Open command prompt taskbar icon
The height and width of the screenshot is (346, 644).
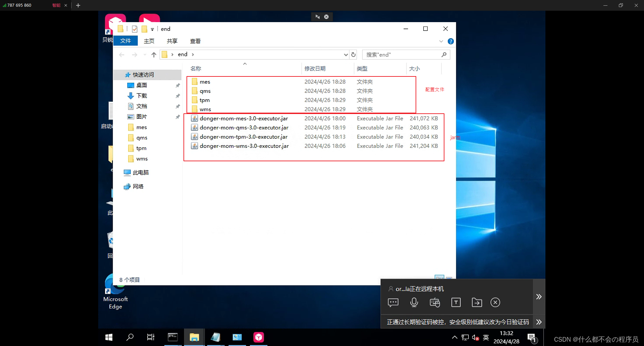coord(173,337)
